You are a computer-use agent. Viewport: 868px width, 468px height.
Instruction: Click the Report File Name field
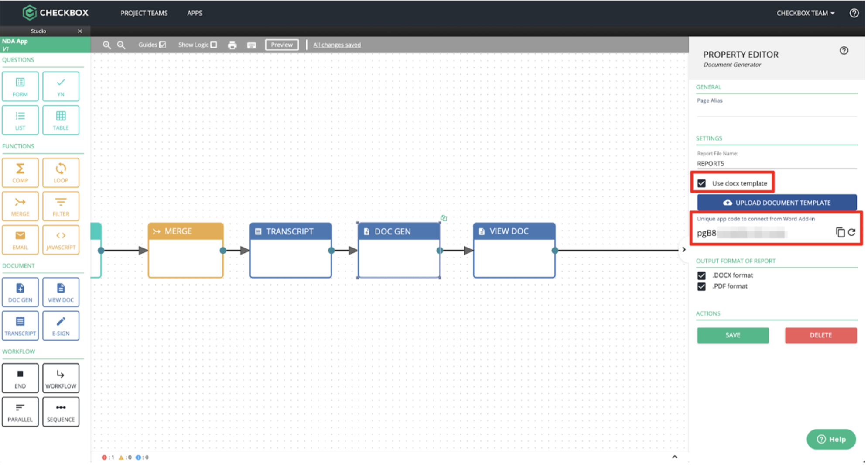tap(777, 163)
